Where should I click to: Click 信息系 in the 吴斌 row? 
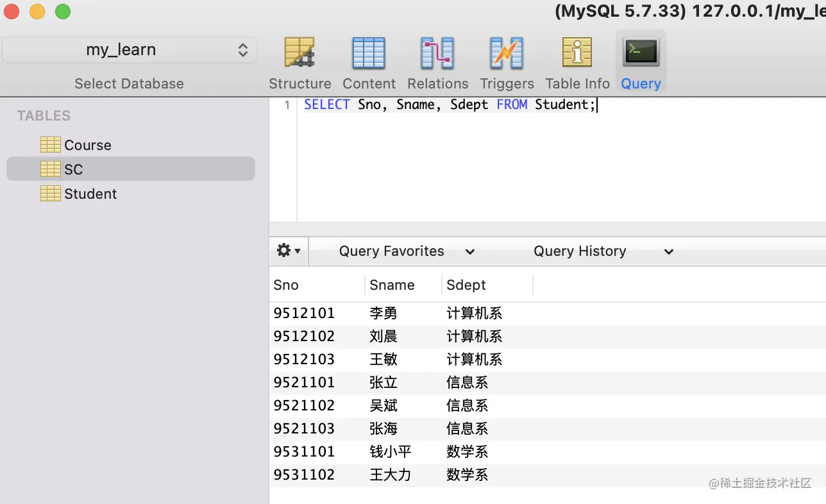468,406
